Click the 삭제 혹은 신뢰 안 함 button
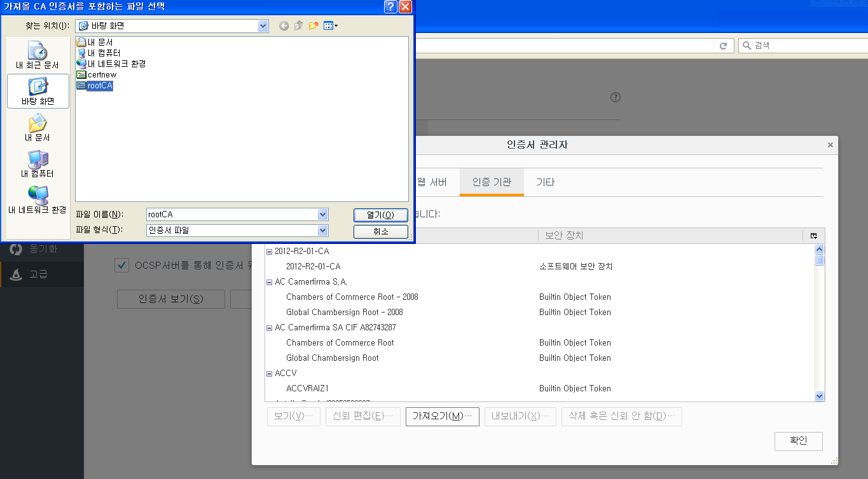Viewport: 868px width, 479px height. point(622,417)
